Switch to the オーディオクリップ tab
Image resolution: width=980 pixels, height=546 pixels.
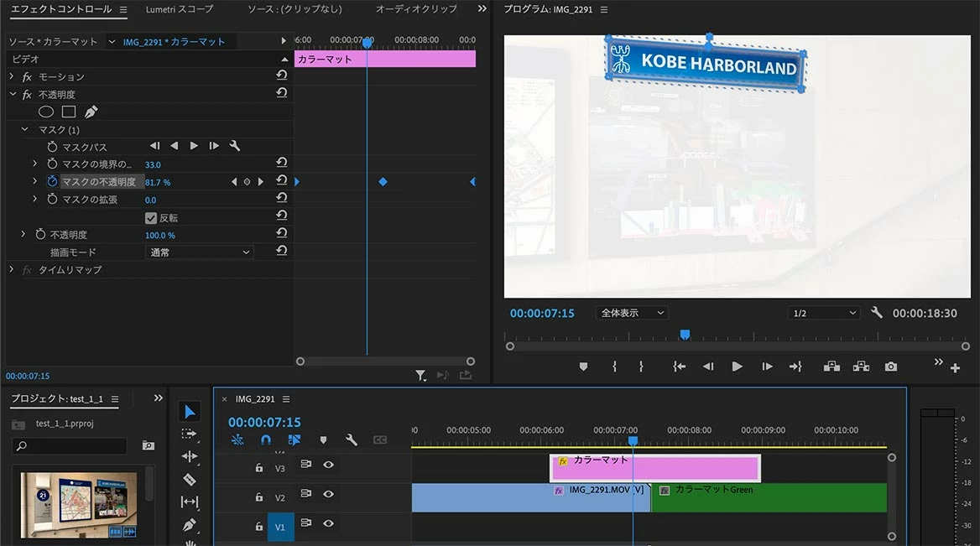416,8
